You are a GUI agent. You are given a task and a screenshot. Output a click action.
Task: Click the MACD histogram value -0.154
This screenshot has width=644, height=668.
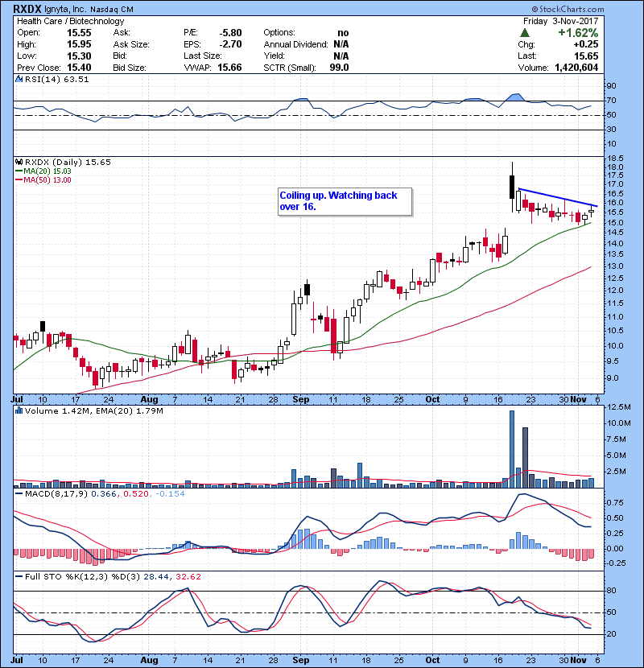click(170, 494)
